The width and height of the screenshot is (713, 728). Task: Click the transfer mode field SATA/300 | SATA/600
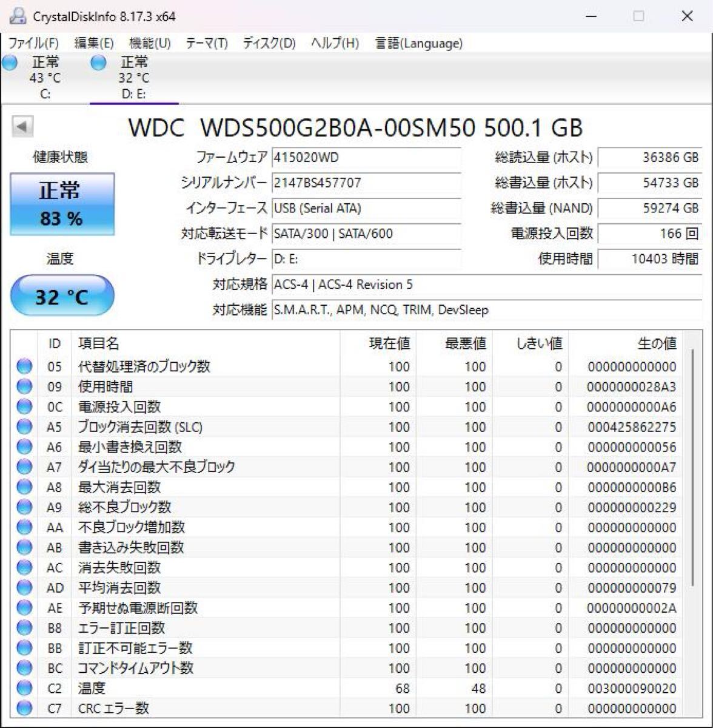click(x=366, y=234)
